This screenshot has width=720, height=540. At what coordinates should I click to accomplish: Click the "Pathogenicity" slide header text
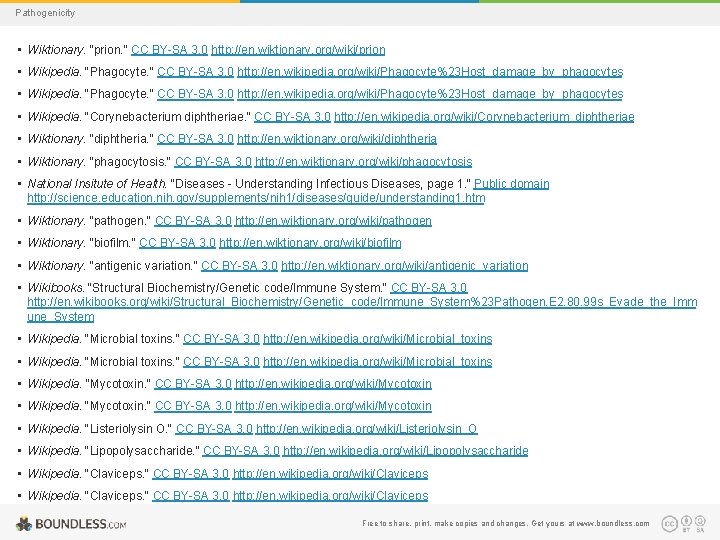coord(45,13)
